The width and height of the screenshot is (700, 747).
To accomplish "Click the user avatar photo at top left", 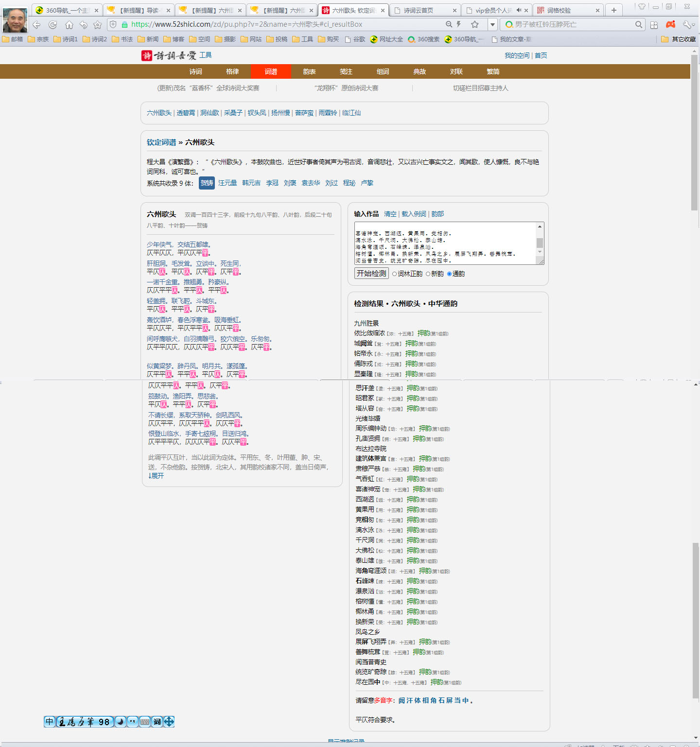I will 15,20.
